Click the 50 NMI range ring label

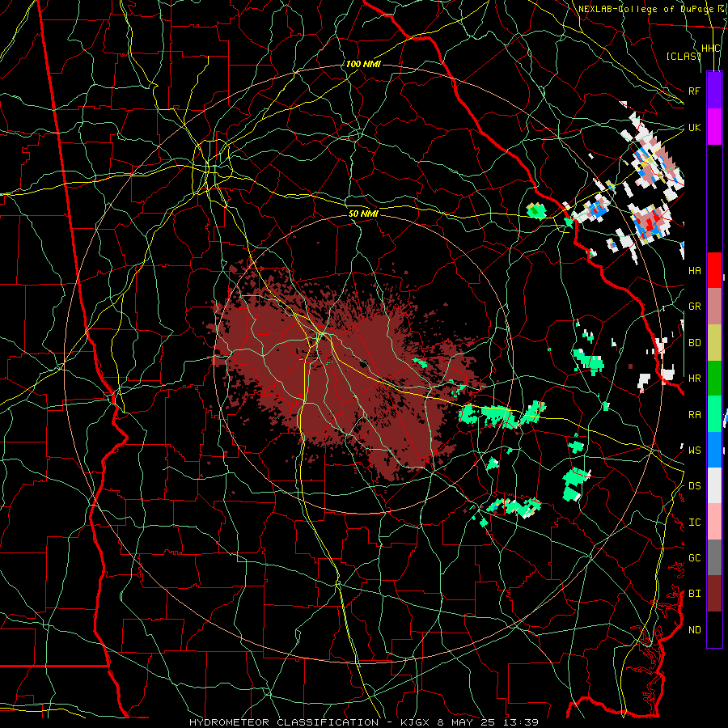click(363, 214)
